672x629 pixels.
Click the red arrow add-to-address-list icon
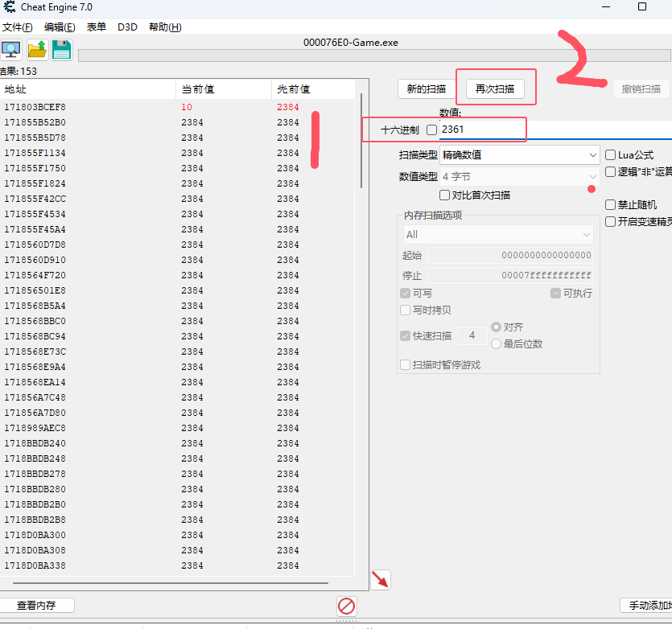pyautogui.click(x=380, y=580)
